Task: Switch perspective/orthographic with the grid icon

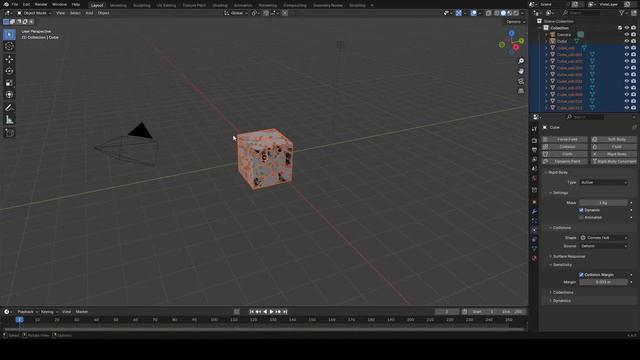Action: pyautogui.click(x=521, y=91)
